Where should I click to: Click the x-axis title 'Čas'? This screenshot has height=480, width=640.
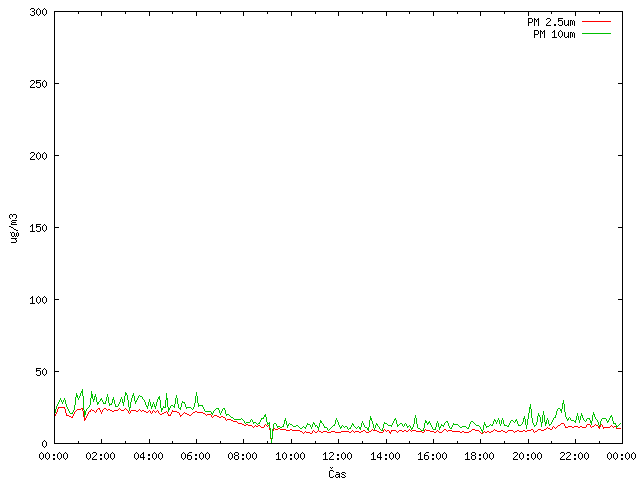337,473
